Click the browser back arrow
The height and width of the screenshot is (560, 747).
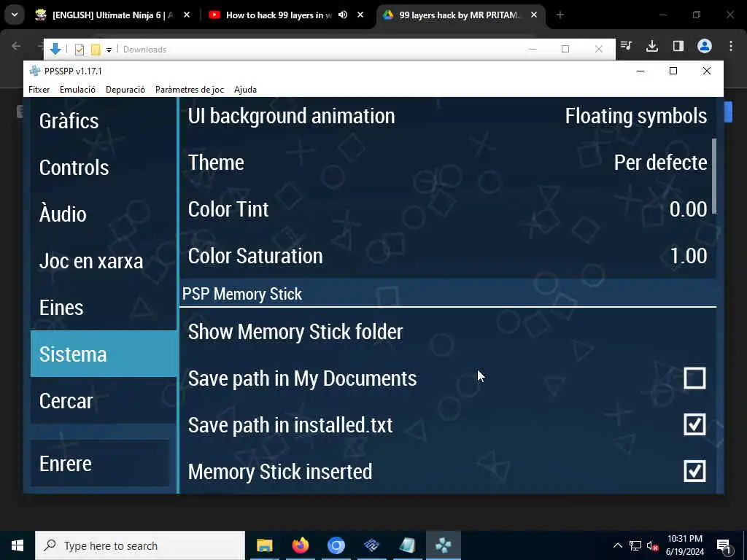point(16,46)
